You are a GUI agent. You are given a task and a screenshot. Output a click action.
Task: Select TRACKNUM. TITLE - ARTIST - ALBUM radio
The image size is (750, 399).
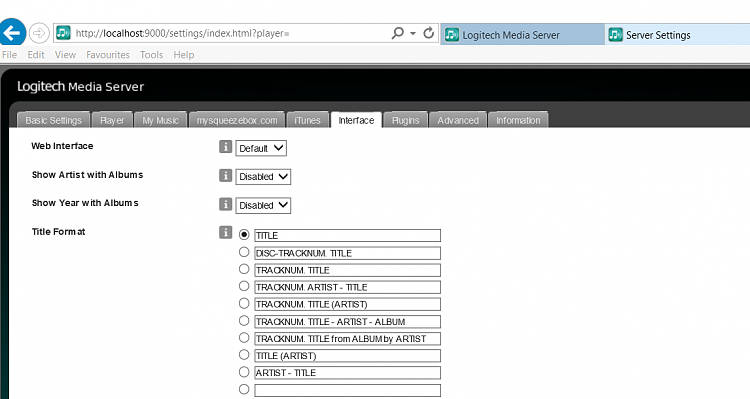pos(244,321)
